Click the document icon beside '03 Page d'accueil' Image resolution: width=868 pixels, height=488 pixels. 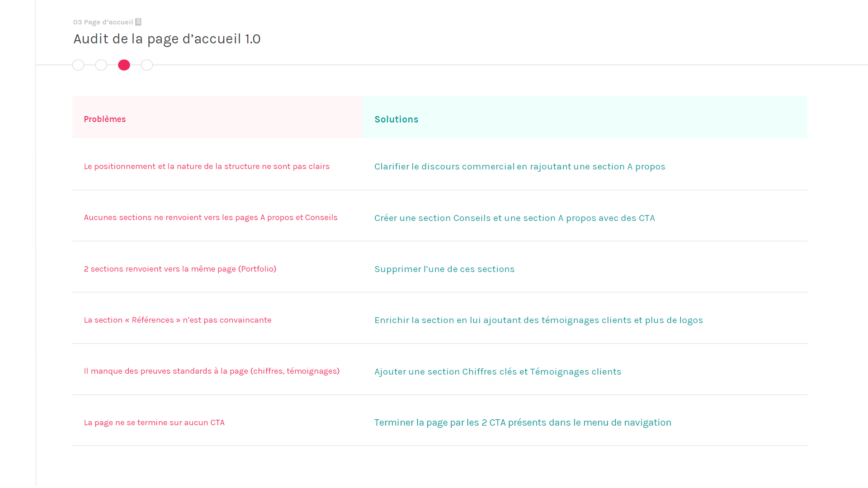tap(138, 22)
